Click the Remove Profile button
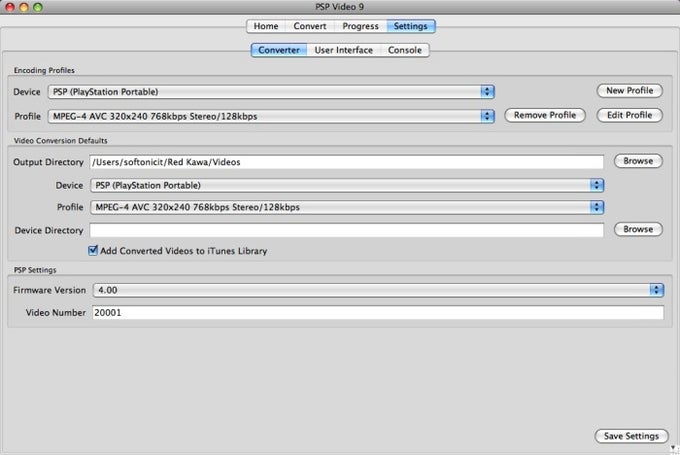The height and width of the screenshot is (455, 680). (x=545, y=115)
